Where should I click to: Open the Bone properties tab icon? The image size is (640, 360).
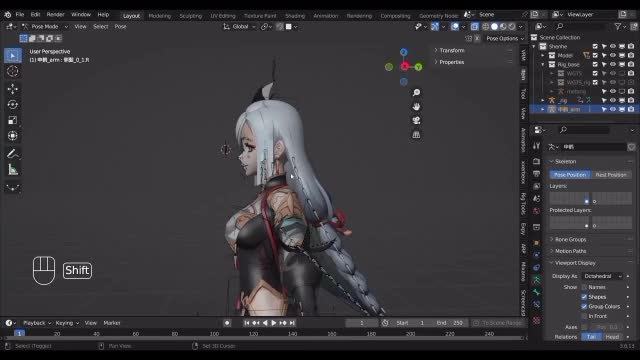(x=537, y=292)
